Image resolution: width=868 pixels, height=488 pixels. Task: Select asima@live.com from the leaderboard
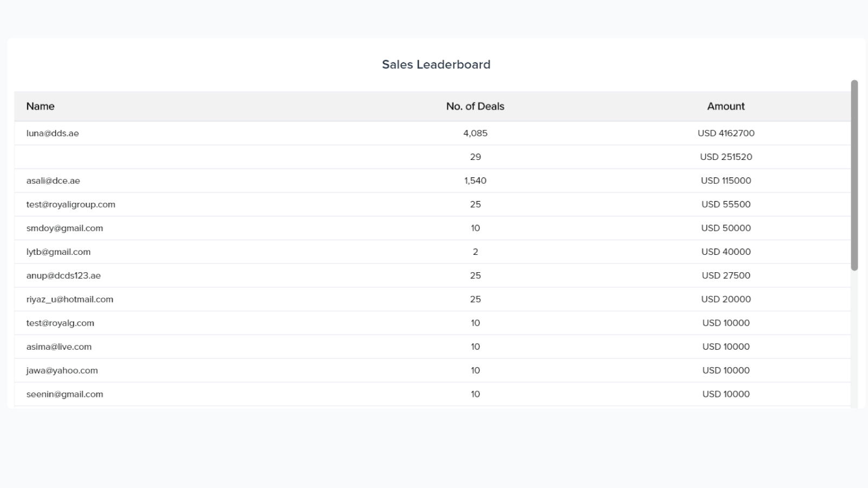pyautogui.click(x=59, y=347)
